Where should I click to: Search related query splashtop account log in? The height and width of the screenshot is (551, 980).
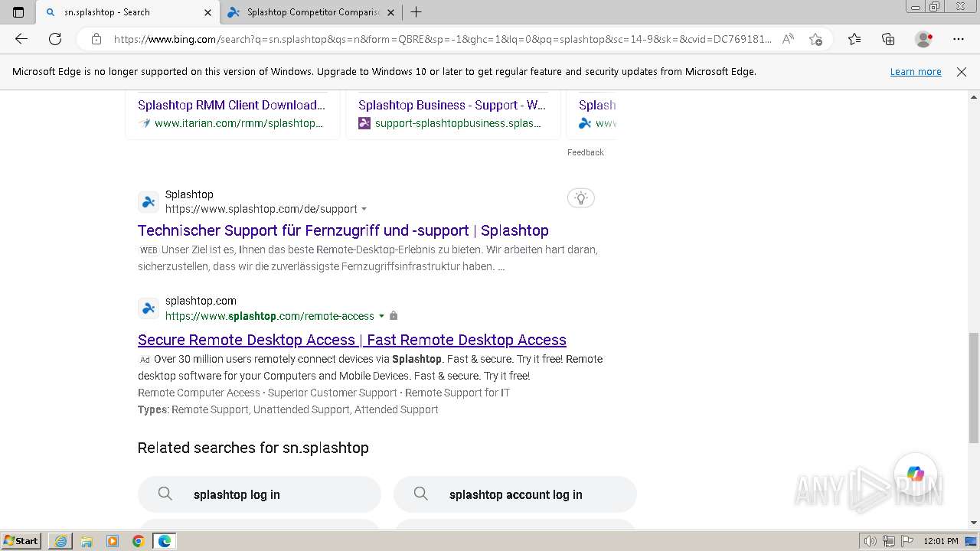coord(515,494)
